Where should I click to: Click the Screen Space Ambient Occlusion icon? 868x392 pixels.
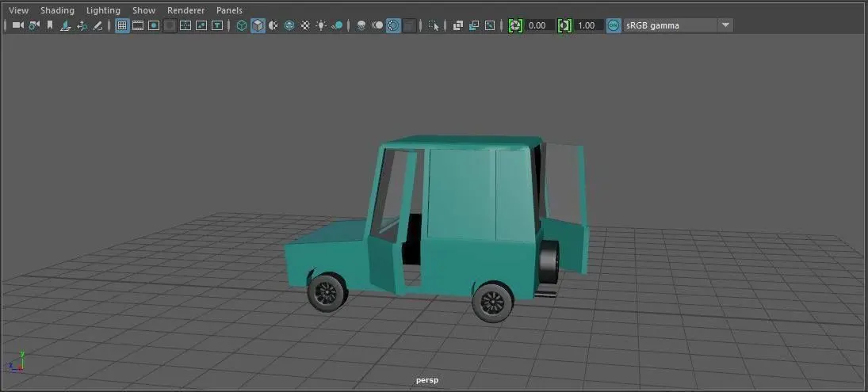tap(361, 25)
